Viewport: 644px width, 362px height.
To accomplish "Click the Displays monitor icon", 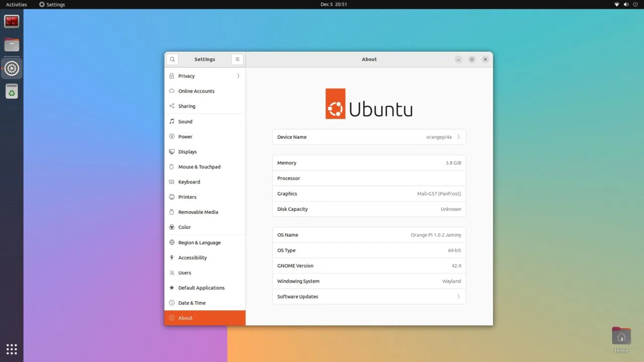I will pos(172,151).
